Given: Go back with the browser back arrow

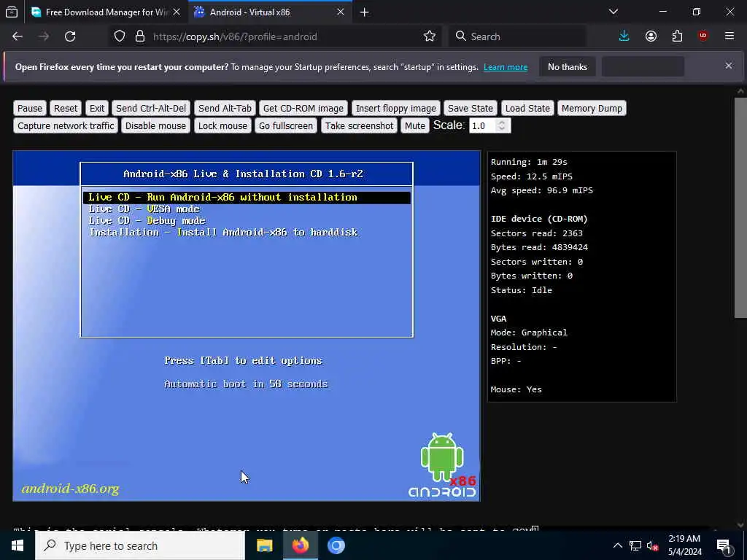Looking at the screenshot, I should tap(18, 36).
